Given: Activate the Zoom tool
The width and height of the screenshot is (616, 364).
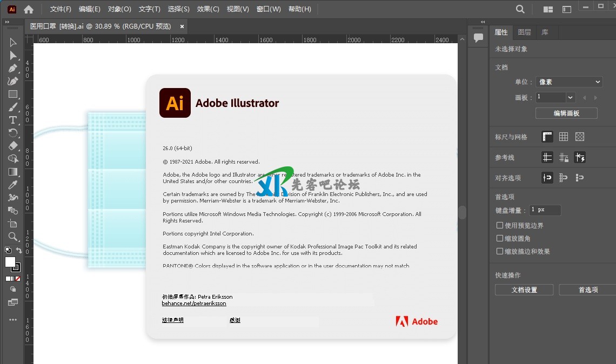Looking at the screenshot, I should 13,237.
